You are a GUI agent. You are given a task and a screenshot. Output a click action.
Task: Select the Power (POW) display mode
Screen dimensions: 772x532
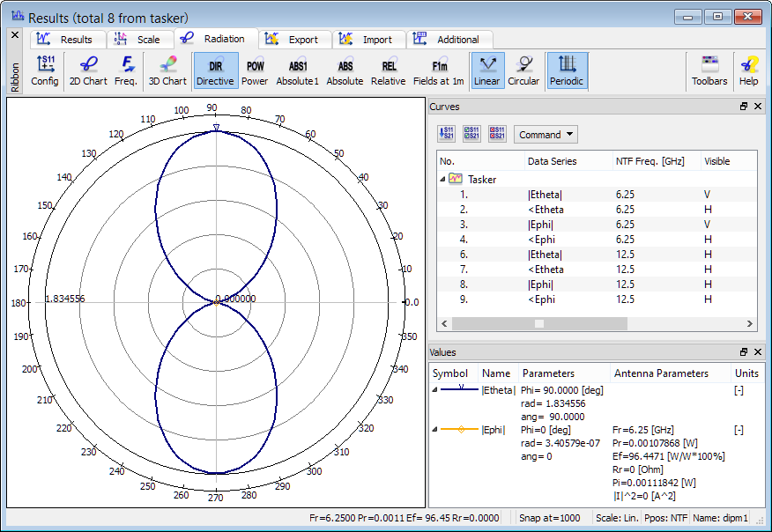255,70
